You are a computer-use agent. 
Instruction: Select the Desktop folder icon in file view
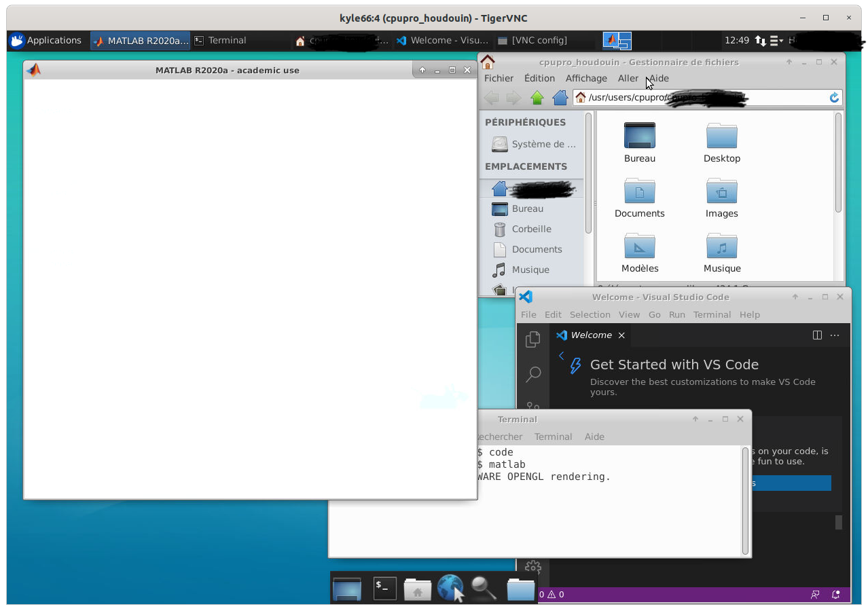click(721, 143)
